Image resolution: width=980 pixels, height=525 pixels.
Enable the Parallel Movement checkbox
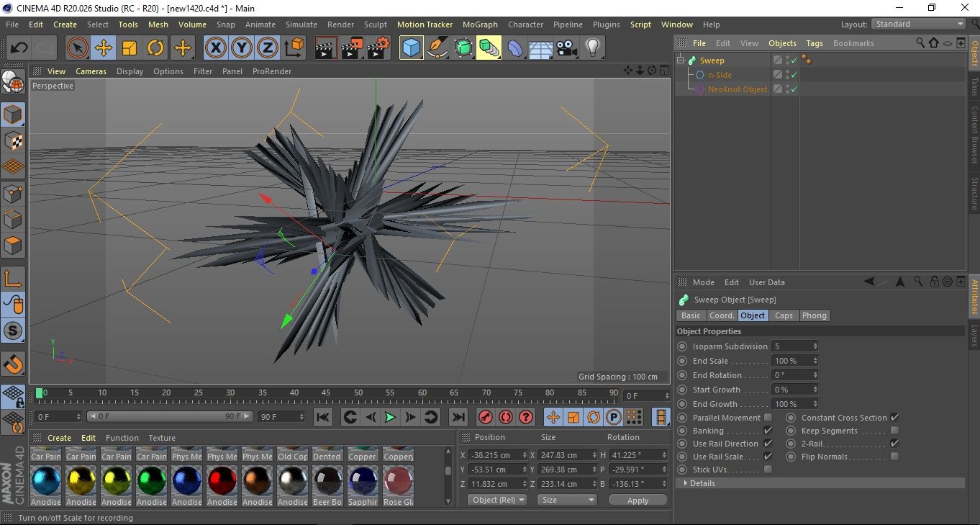pos(768,418)
